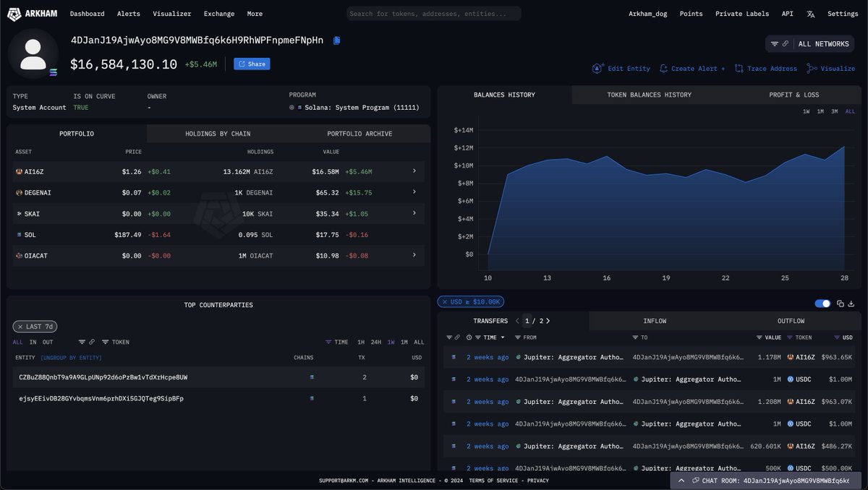Switch to the Token Balances History tab
This screenshot has width=868, height=490.
coord(649,95)
